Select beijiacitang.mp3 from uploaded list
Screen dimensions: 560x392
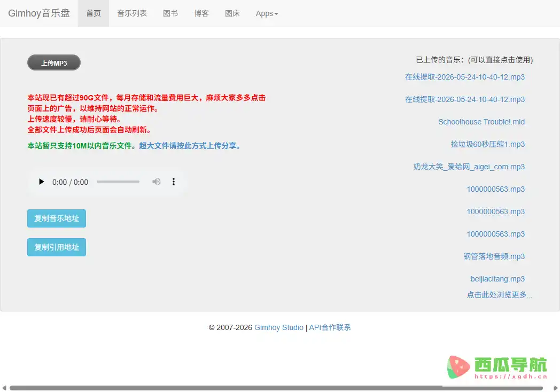[497, 279]
